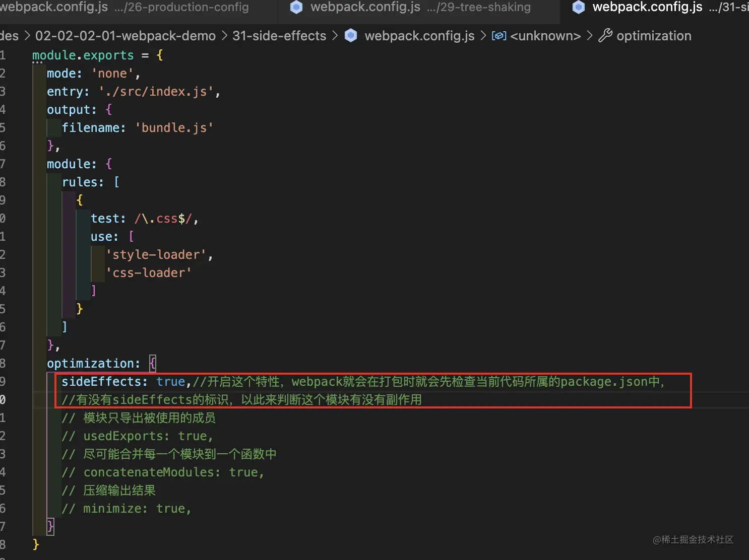The height and width of the screenshot is (560, 749).
Task: Click the output: { line
Action: click(80, 109)
